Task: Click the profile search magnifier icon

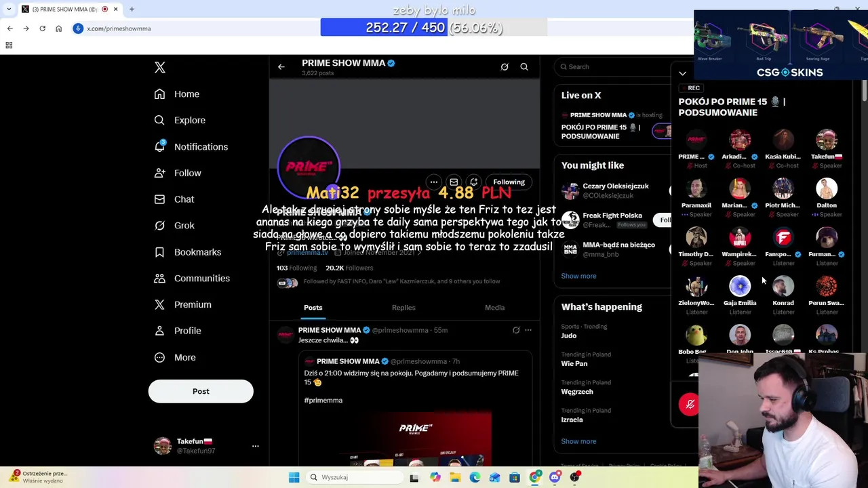Action: 524,67
